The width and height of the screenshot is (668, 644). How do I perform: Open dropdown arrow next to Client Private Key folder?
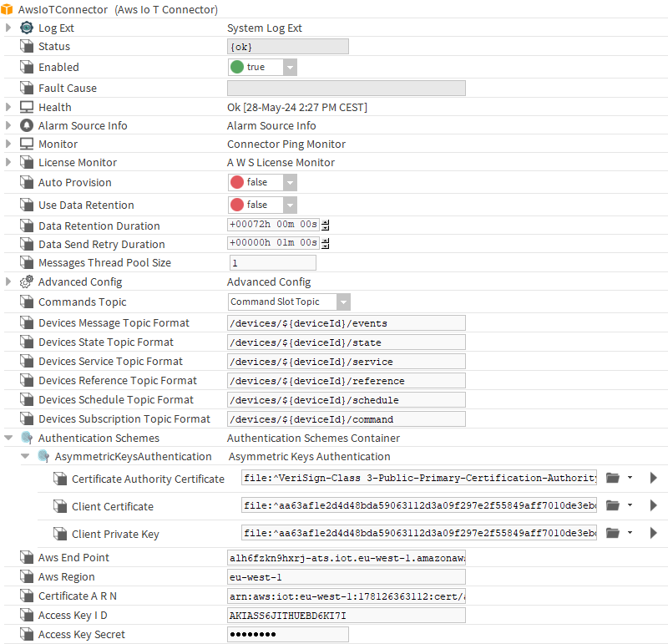(630, 533)
